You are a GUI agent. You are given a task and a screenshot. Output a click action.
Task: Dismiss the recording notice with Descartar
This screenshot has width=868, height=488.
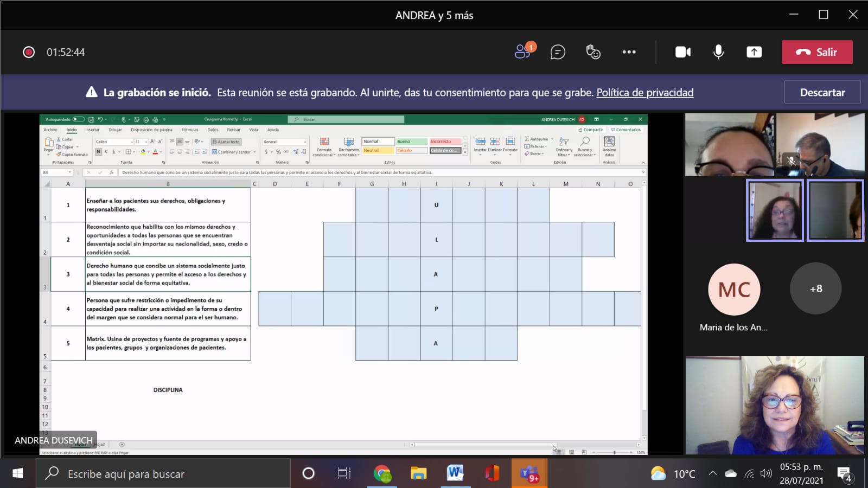[x=822, y=92]
